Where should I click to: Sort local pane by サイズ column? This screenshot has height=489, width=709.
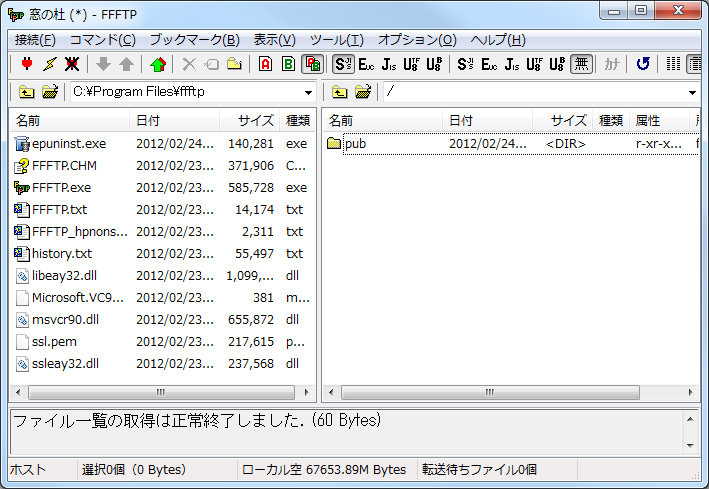250,121
